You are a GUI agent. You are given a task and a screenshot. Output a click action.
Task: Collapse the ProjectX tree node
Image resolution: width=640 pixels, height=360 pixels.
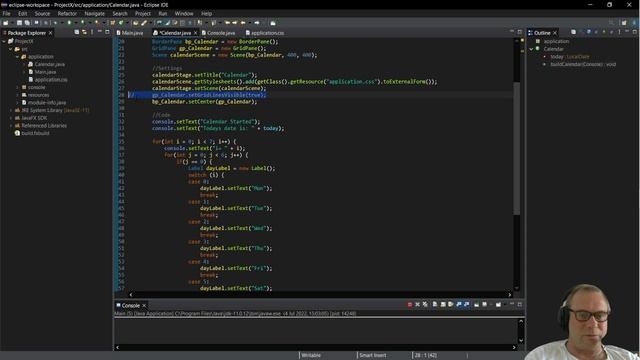pos(4,41)
